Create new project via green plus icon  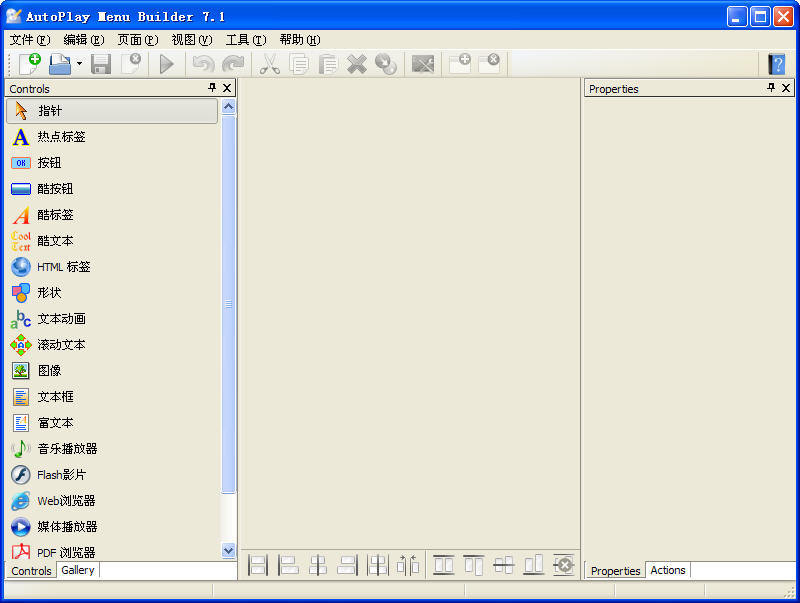[x=29, y=63]
